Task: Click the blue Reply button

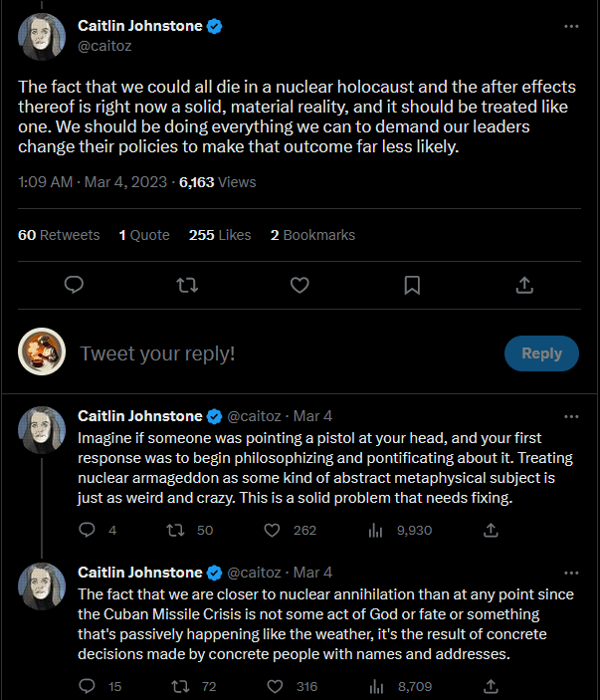Action: [x=541, y=353]
